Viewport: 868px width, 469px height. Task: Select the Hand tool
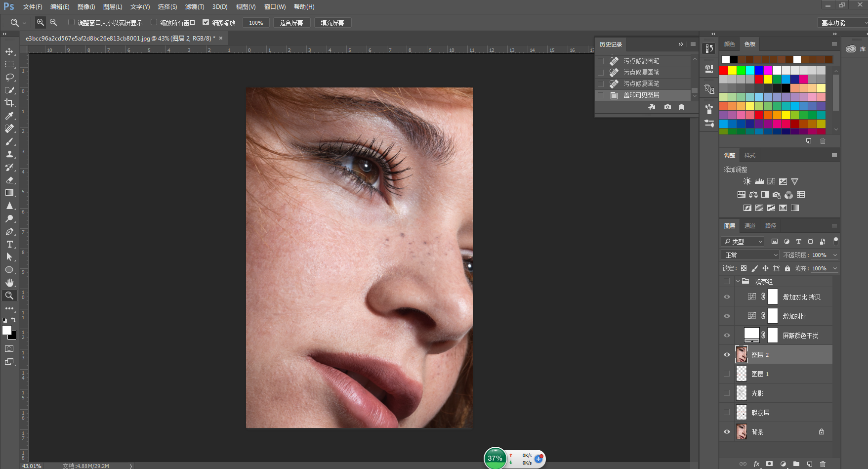pos(9,283)
